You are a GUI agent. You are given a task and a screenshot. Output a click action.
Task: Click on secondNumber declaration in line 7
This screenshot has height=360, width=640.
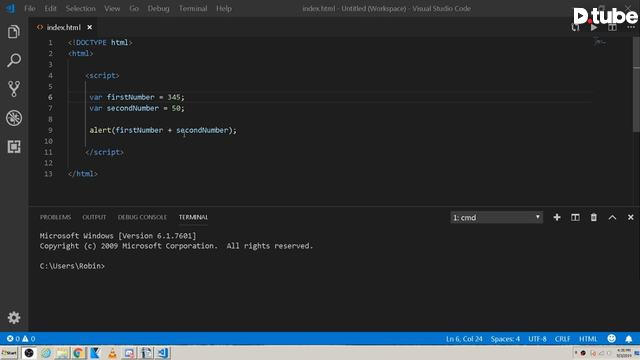tap(133, 108)
